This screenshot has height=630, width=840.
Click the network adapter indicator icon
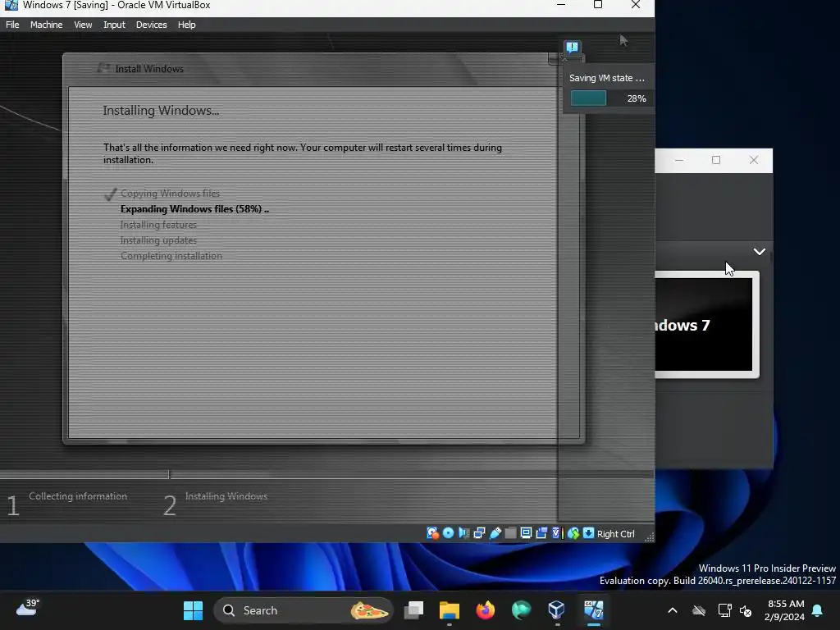(479, 533)
